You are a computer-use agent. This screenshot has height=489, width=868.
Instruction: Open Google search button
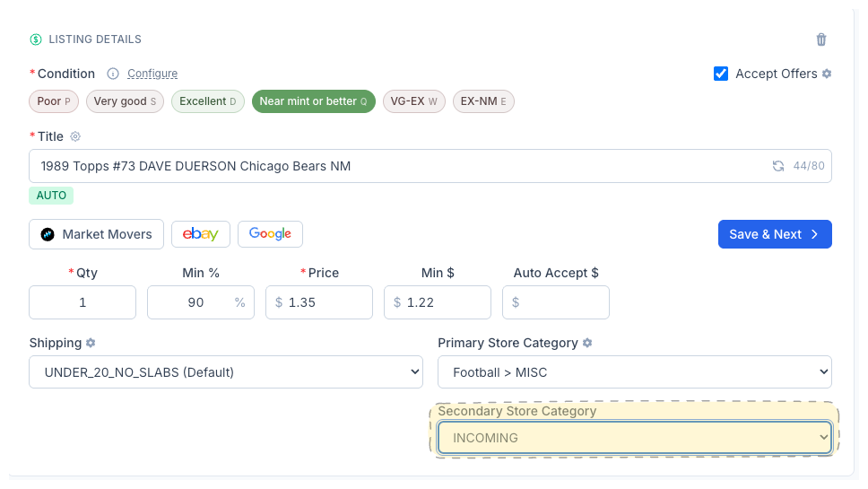(x=270, y=234)
